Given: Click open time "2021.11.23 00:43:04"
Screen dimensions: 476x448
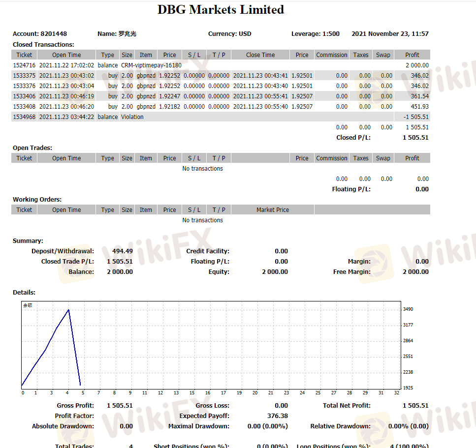Looking at the screenshot, I should click(67, 86).
